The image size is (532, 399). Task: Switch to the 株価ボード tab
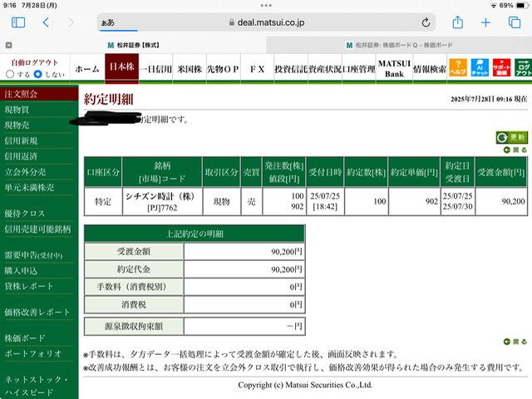click(399, 45)
